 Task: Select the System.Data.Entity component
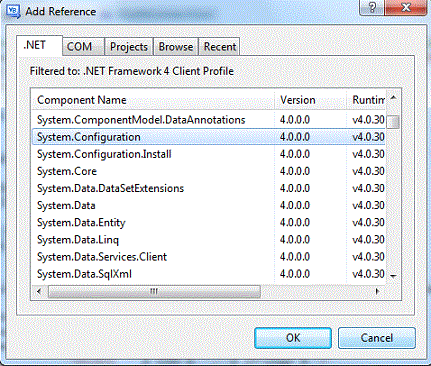pos(209,222)
